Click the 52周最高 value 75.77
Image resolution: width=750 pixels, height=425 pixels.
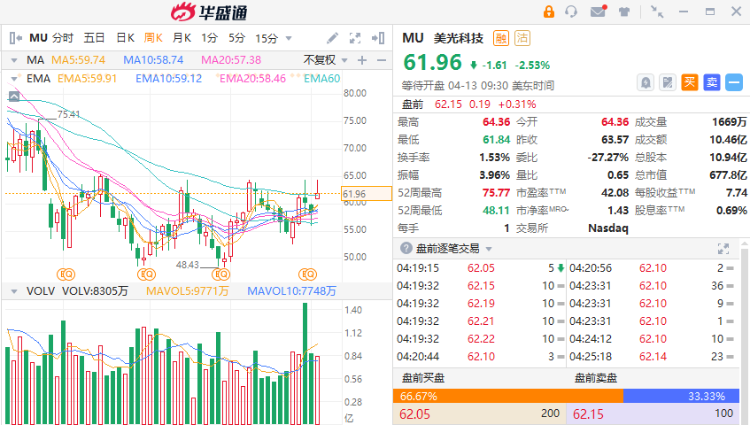(x=496, y=193)
